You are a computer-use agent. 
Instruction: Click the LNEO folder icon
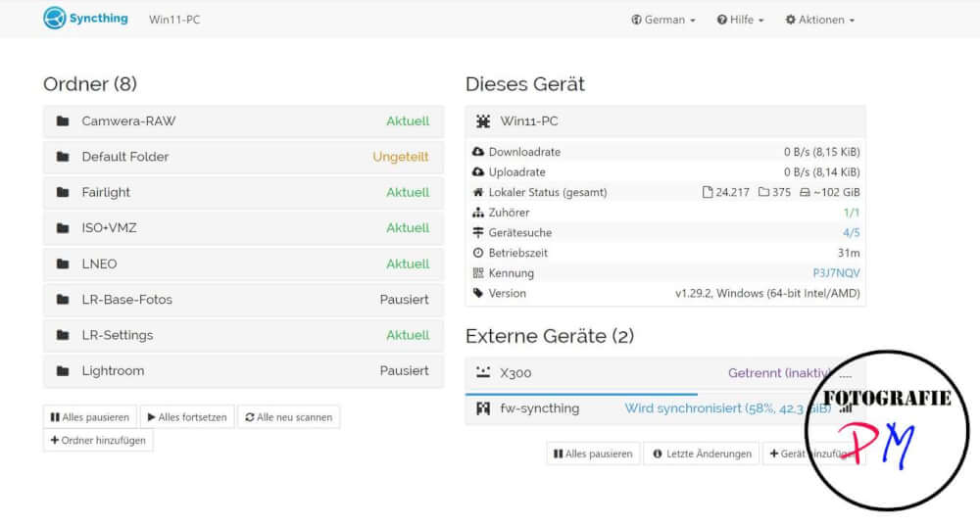tap(63, 264)
